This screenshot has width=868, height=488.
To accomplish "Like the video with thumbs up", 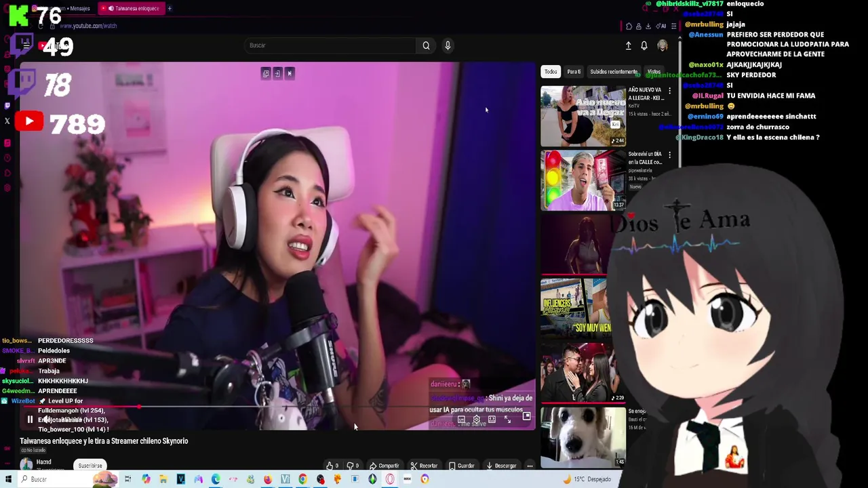I will click(332, 466).
